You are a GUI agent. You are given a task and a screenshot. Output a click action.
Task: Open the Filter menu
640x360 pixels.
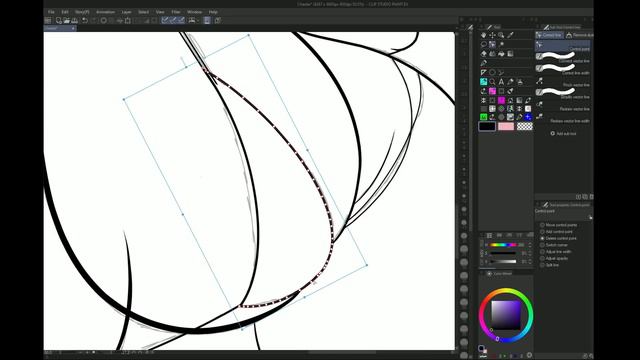click(x=176, y=12)
